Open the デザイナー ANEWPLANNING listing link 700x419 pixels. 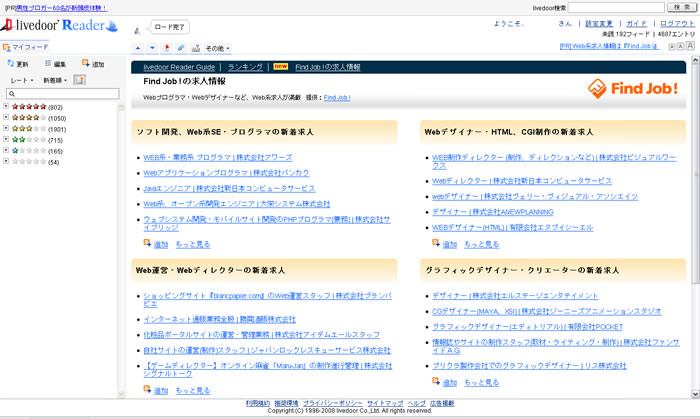click(493, 212)
